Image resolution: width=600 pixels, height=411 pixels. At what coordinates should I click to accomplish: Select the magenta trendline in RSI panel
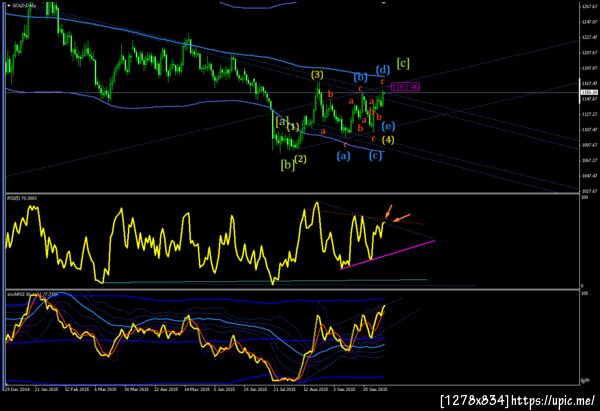point(387,255)
